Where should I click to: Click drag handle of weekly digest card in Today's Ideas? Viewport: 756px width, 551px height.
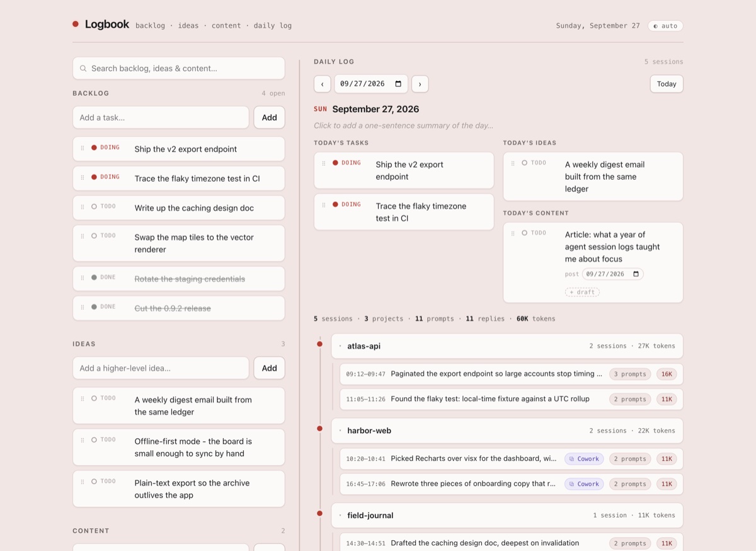click(513, 163)
